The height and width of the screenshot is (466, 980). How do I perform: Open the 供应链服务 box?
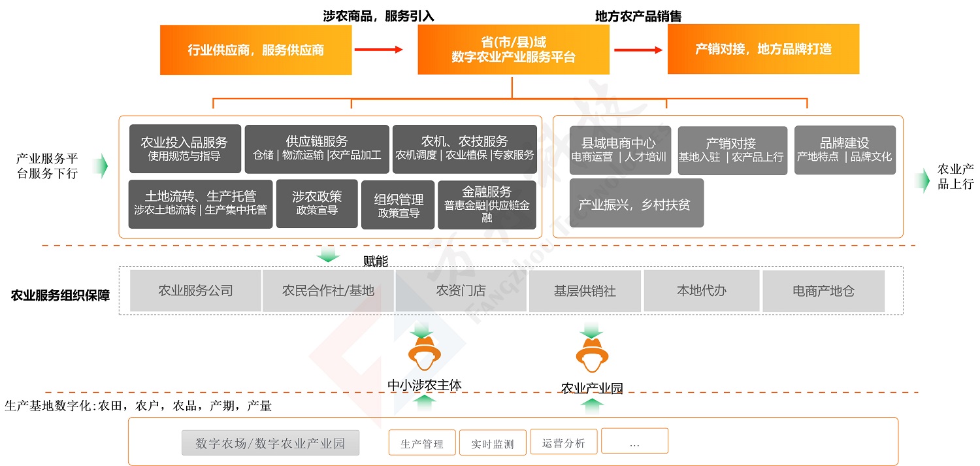pyautogui.click(x=317, y=149)
